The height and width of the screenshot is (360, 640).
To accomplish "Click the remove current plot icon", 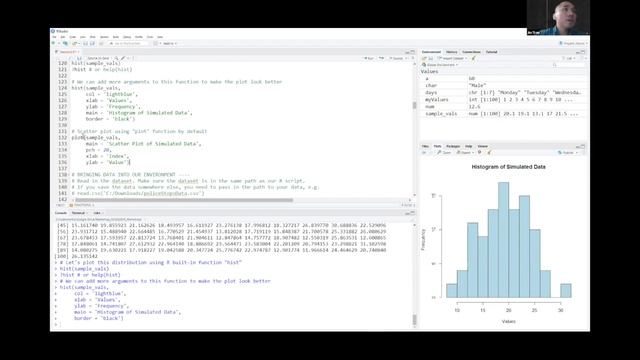I will [480, 153].
